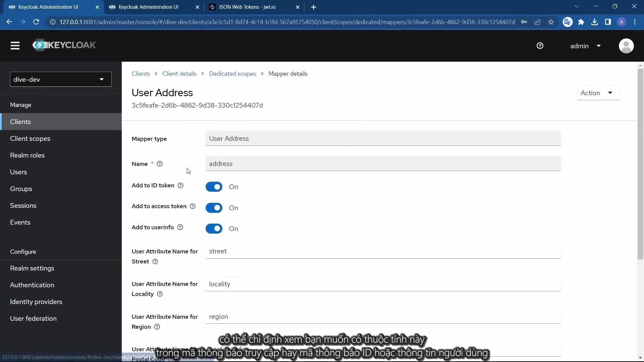Viewport: 644px width, 362px height.
Task: Click help icon beside Add to access token
Action: 193,206
